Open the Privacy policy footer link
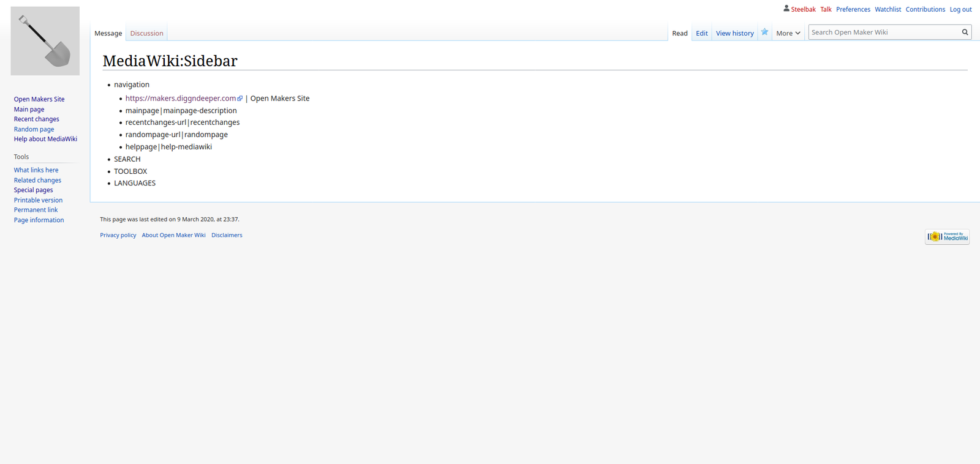Screen dimensions: 980x464 pyautogui.click(x=118, y=235)
